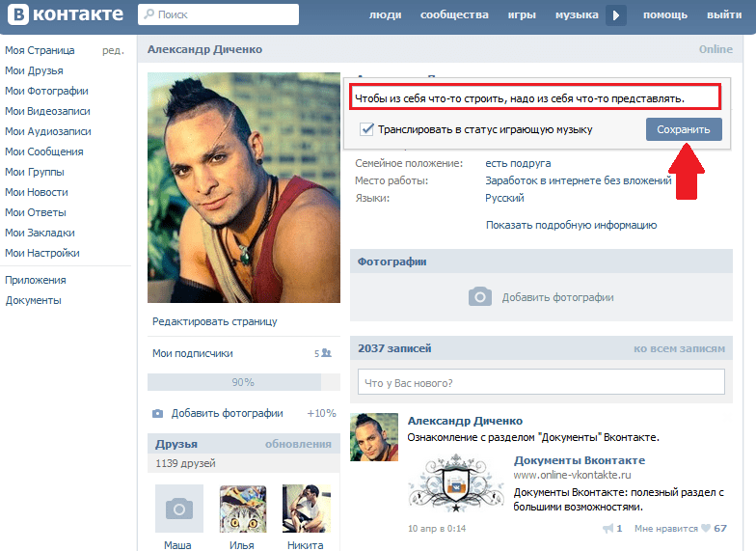Play music with header play button

[x=615, y=15]
